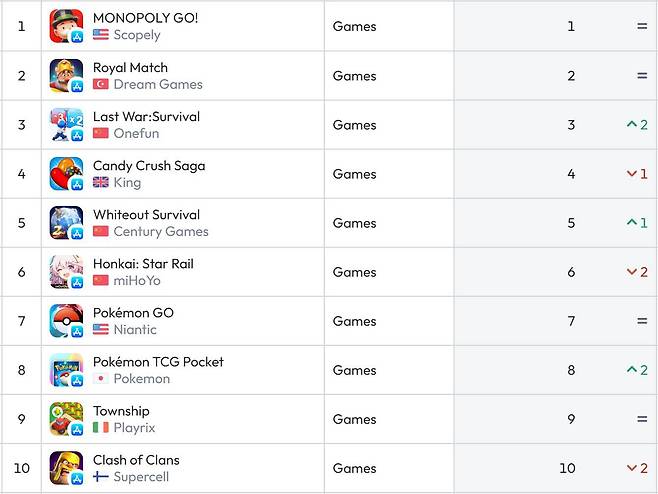Click the Royal Match app icon
Image resolution: width=658 pixels, height=494 pixels.
click(x=66, y=76)
